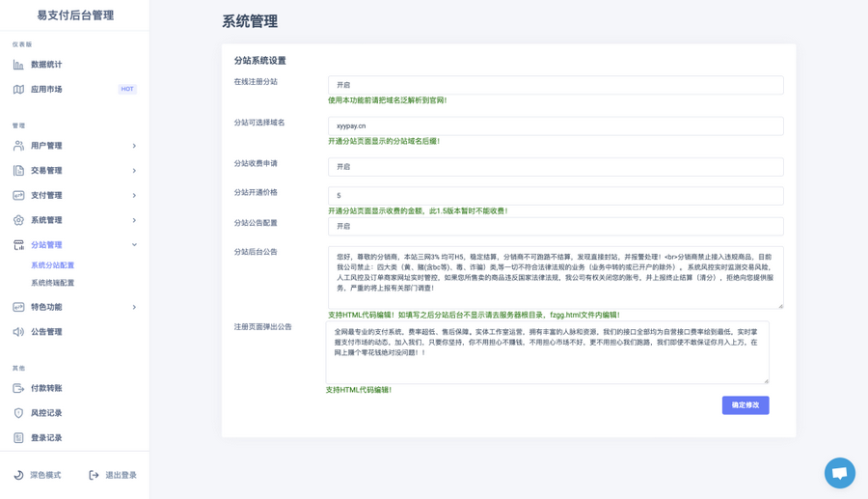Open the 在线注册分站 dropdown
Screen dimensions: 868x499
[x=555, y=85]
